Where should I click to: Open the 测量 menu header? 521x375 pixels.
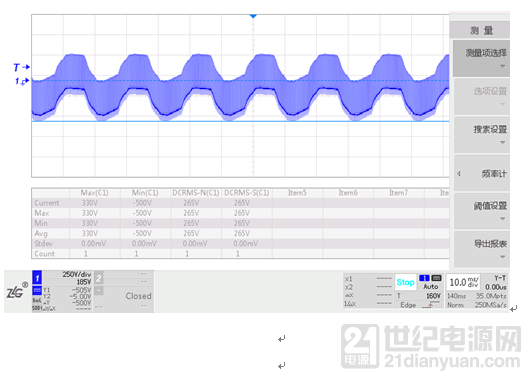(x=480, y=30)
